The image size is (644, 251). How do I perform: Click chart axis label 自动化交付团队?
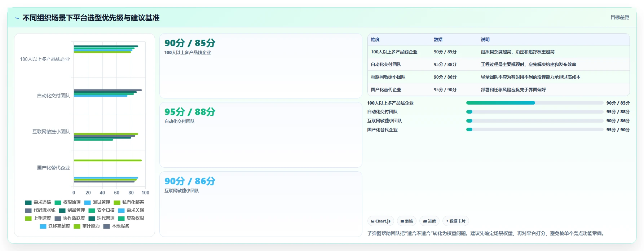coord(53,96)
